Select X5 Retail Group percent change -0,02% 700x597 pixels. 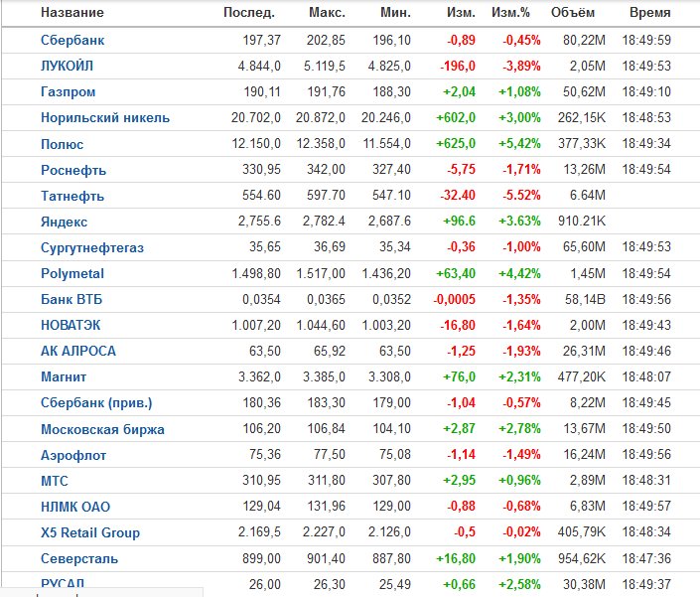tap(521, 532)
